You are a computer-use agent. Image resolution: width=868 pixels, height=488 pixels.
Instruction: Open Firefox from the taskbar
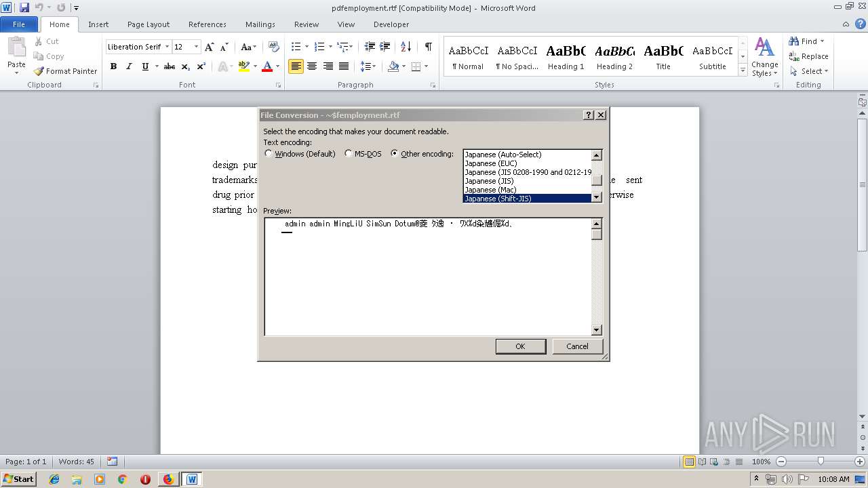click(168, 479)
